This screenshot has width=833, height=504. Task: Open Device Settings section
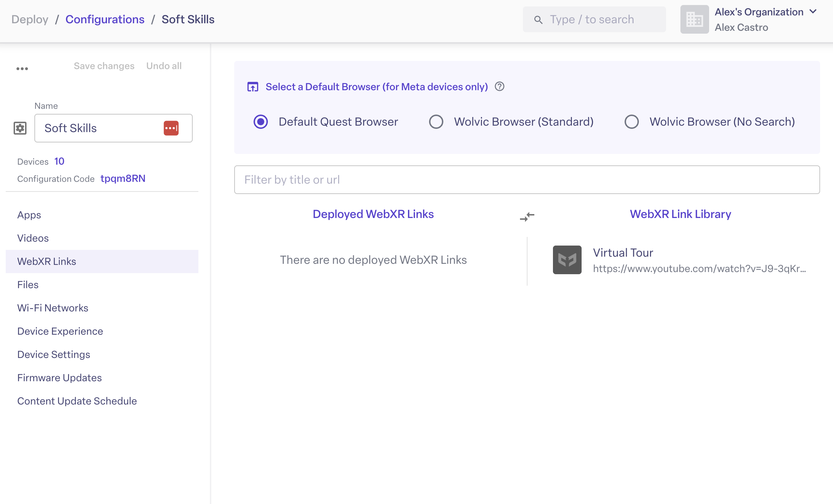[102, 354]
